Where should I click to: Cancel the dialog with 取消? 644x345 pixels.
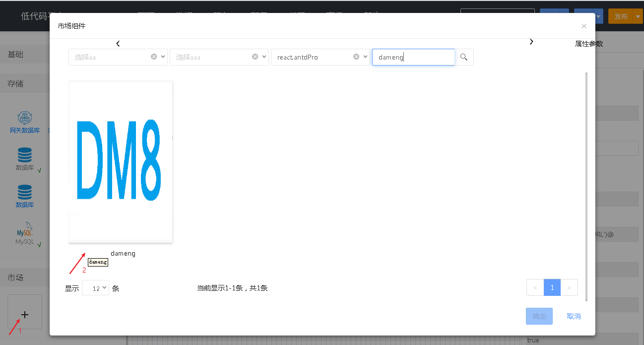(574, 316)
